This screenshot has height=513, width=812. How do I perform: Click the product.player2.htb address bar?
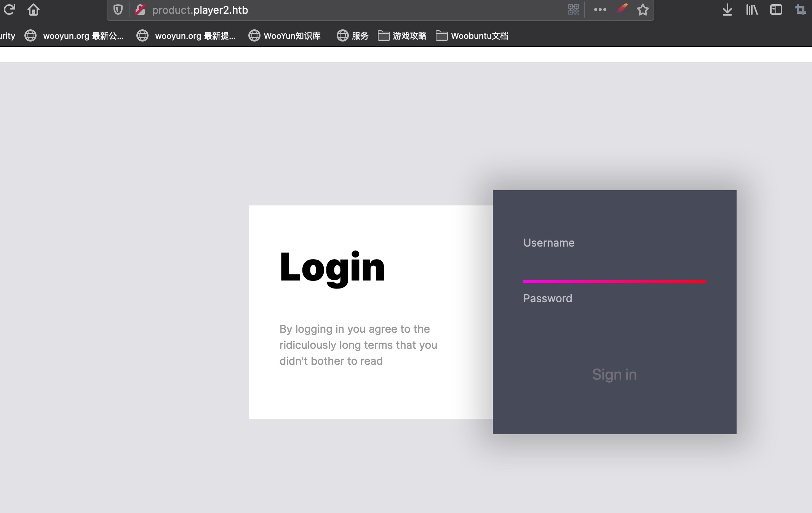tap(343, 10)
